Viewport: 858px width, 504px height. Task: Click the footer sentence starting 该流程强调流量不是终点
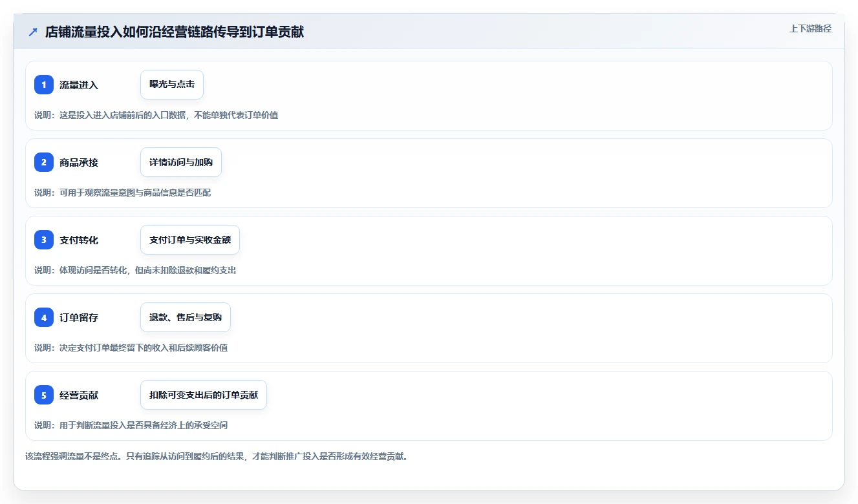click(217, 456)
